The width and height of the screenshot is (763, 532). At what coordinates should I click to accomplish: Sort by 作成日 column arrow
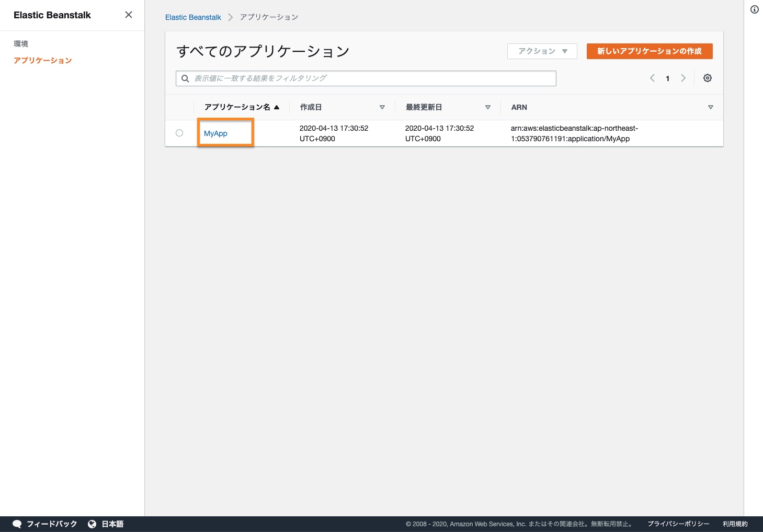382,107
